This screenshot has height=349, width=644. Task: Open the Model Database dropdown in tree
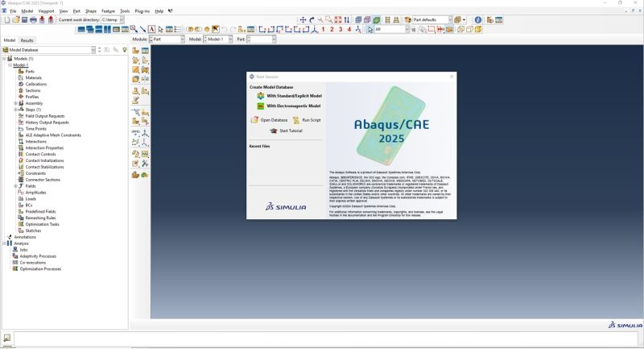click(x=93, y=50)
